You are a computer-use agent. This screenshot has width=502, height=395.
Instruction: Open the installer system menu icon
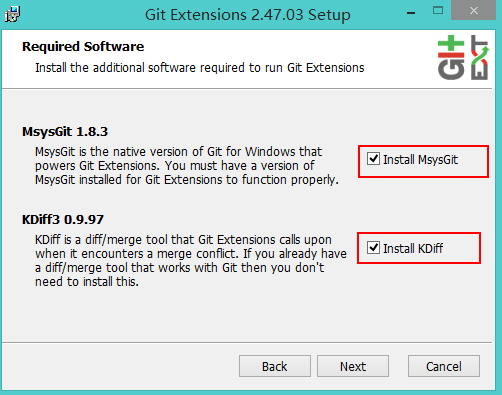coord(12,14)
